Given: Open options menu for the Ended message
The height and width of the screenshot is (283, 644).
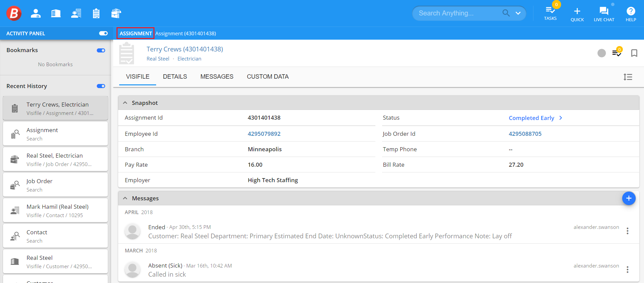Looking at the screenshot, I should coord(628,231).
